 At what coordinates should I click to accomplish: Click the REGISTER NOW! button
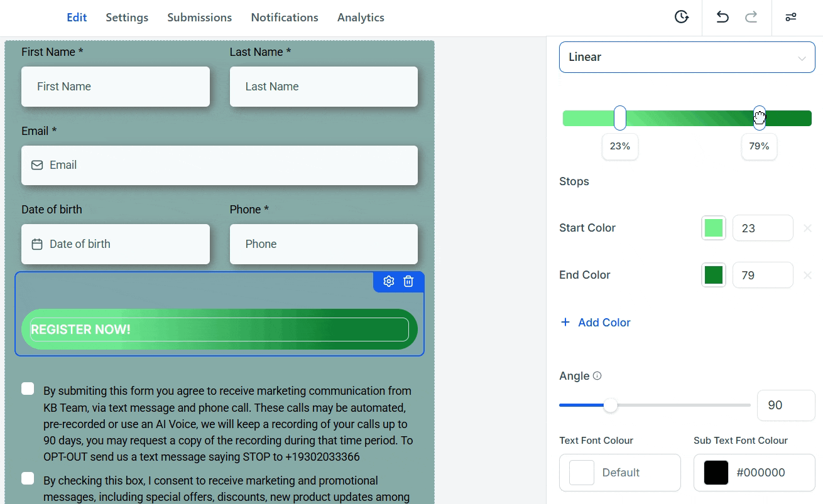(219, 330)
